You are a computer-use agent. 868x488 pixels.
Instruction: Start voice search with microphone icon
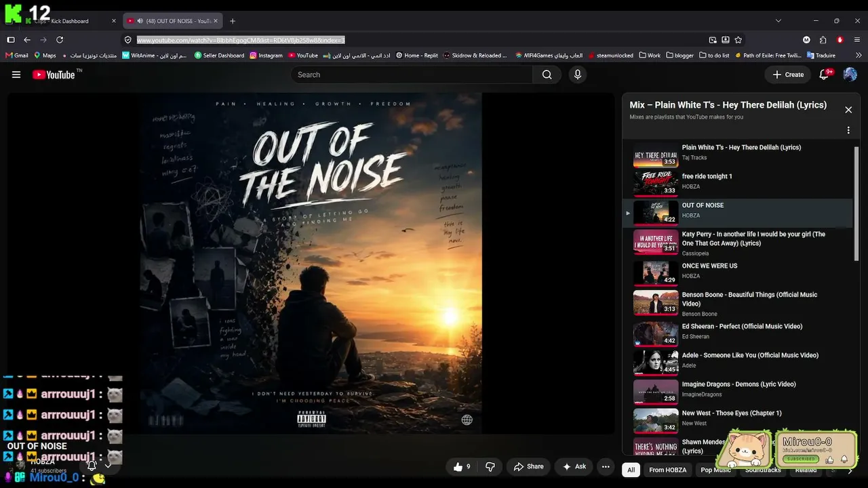click(x=578, y=75)
